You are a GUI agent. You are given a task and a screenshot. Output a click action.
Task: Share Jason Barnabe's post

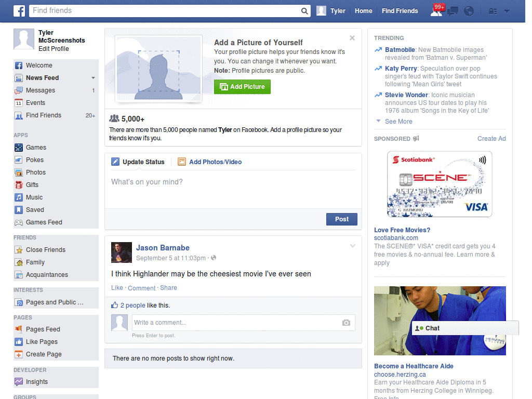pos(168,288)
